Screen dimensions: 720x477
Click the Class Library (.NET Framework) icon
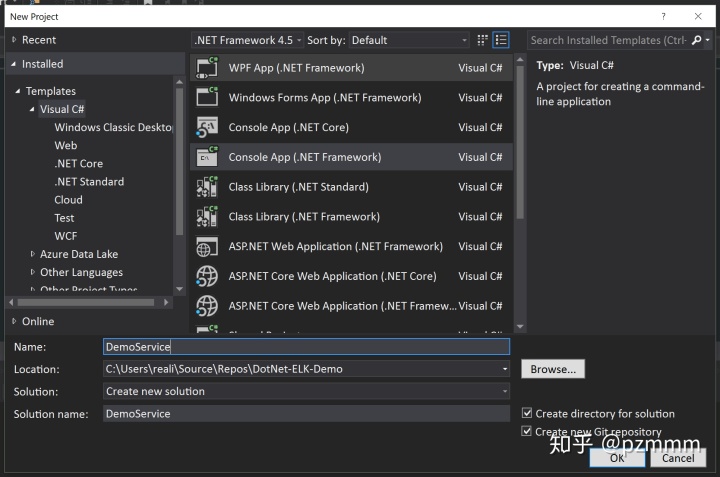pos(207,217)
